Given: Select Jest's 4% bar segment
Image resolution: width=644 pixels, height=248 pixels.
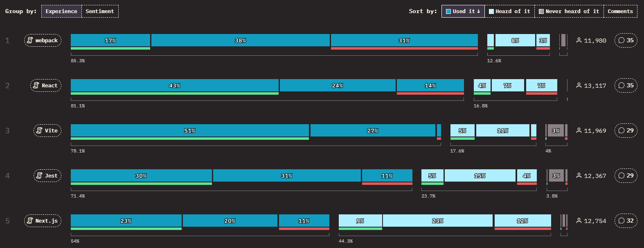Looking at the screenshot, I should [x=527, y=175].
